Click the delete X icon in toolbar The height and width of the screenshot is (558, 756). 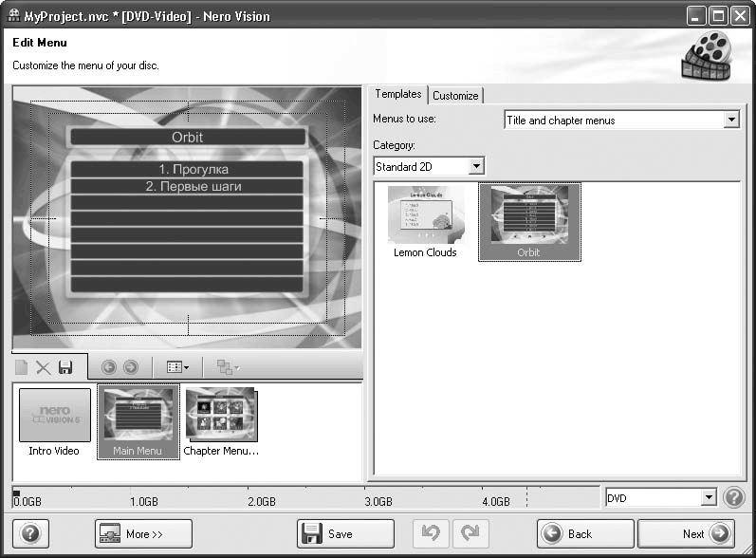coord(44,367)
